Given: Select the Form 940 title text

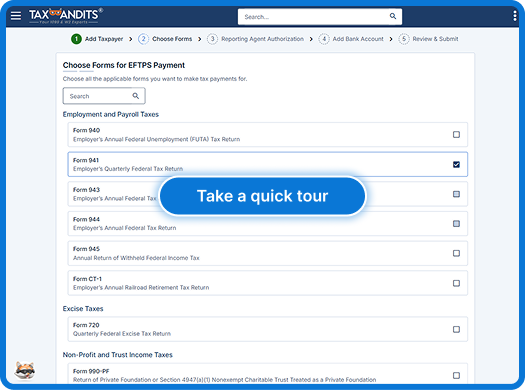Looking at the screenshot, I should point(86,130).
